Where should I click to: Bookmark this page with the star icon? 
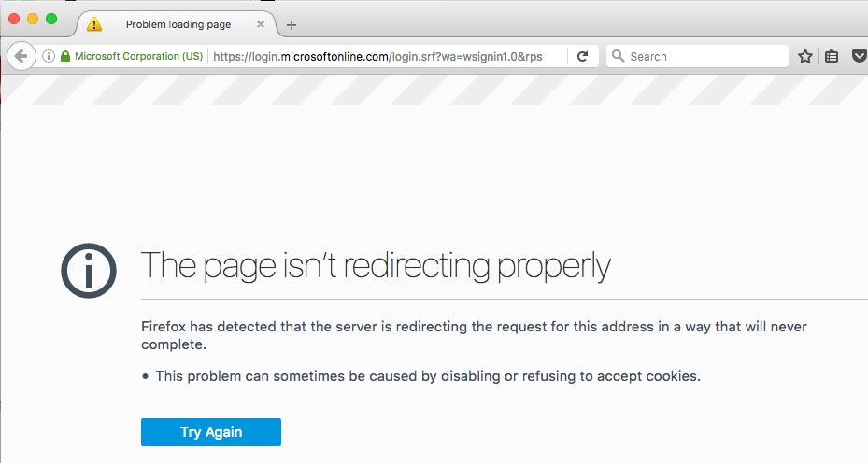coord(805,56)
